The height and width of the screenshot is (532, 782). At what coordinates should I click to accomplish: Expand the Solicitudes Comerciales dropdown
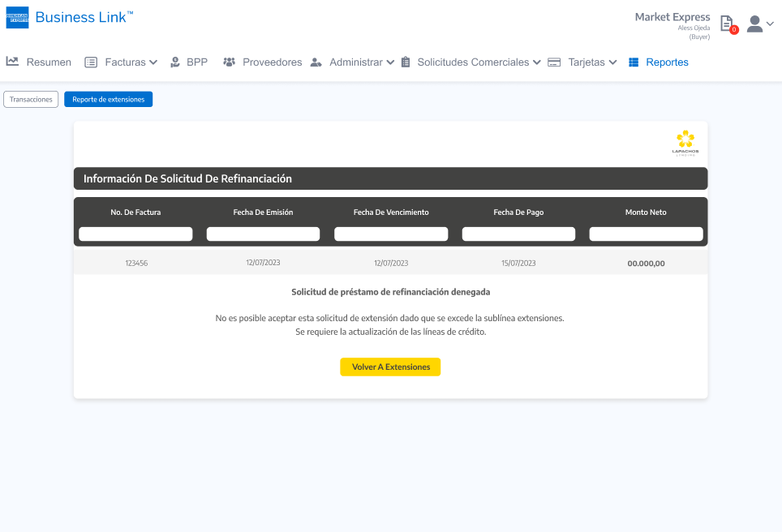tap(536, 62)
